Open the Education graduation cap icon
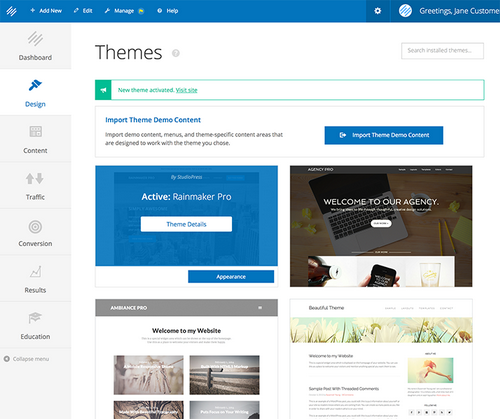The height and width of the screenshot is (419, 500). coord(35,318)
